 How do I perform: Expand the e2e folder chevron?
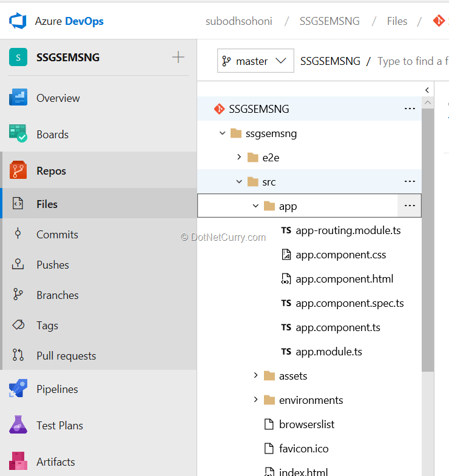[239, 157]
